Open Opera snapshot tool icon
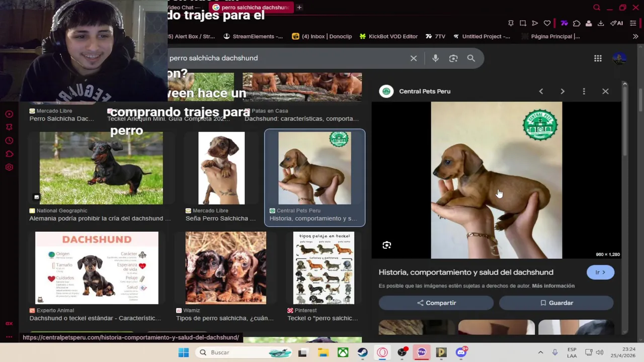Viewport: 644px width, 362px height. [x=523, y=23]
